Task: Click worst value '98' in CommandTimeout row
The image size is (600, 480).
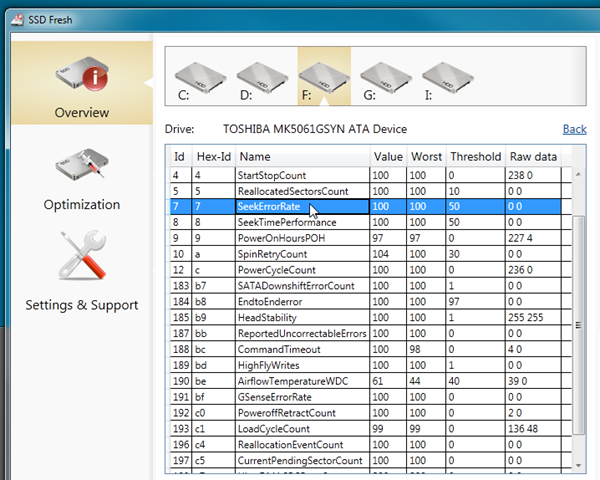Action: pos(415,349)
